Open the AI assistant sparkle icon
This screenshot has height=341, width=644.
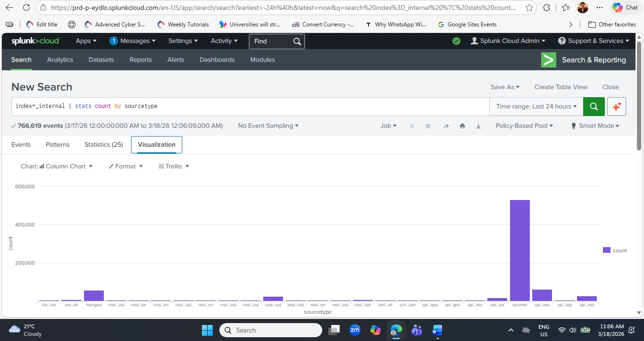click(x=616, y=107)
